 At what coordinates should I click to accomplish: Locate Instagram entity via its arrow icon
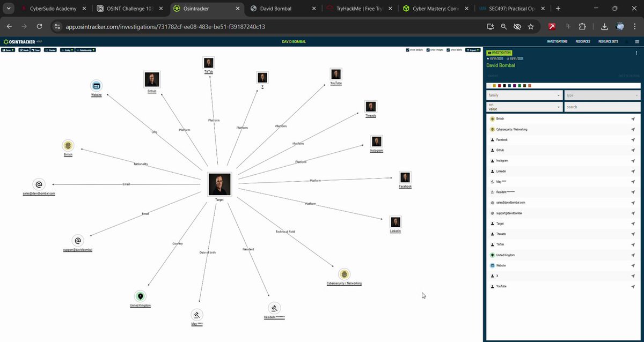click(633, 161)
